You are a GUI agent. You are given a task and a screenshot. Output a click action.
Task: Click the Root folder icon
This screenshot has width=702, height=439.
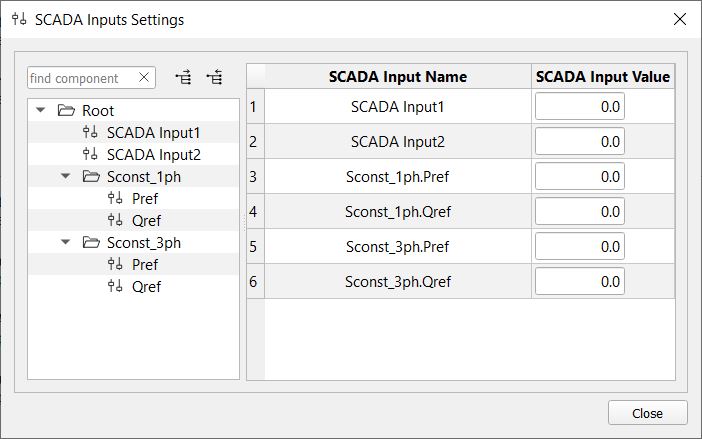point(66,111)
